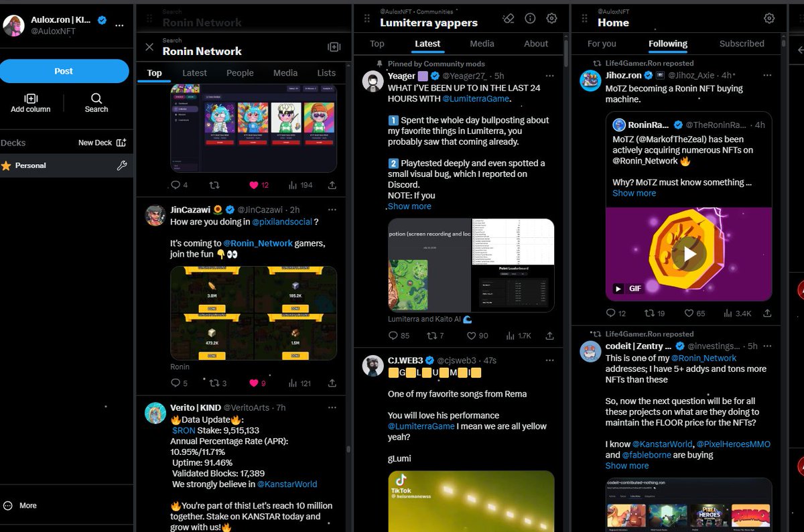This screenshot has width=804, height=532.
Task: Open Verito | KIND profile avatar
Action: (x=155, y=413)
